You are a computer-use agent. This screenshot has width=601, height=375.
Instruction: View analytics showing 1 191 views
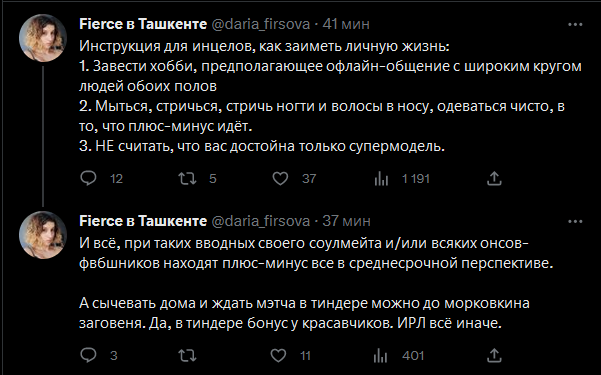click(381, 179)
